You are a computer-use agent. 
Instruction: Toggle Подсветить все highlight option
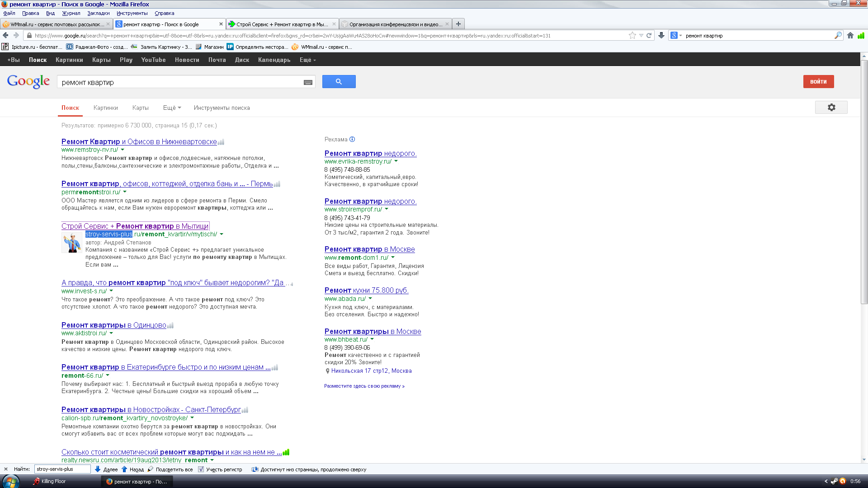[170, 469]
